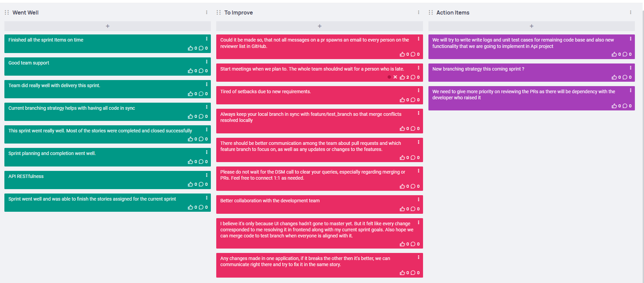Screen dimensions: 644x283
Task: Open the 'To Improve' column options menu
Action: click(419, 12)
